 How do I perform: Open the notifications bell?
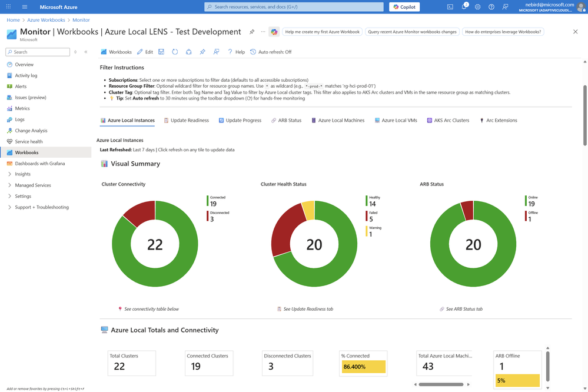(x=464, y=6)
